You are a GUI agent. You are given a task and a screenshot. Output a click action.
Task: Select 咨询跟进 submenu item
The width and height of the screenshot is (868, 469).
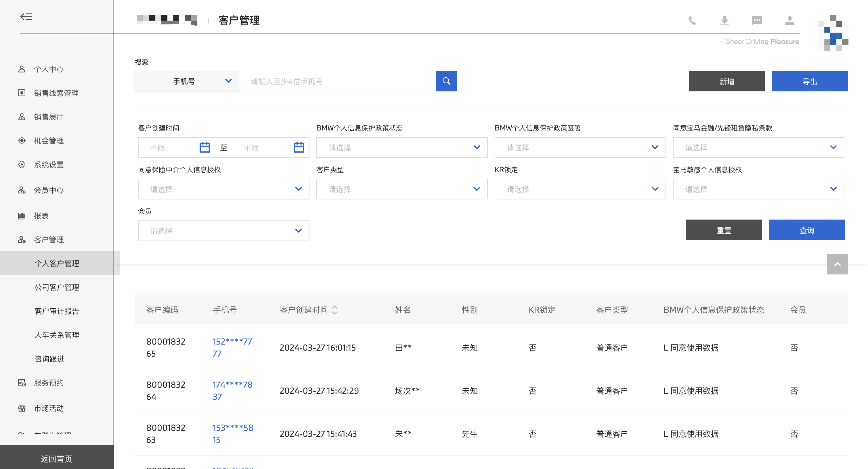49,359
